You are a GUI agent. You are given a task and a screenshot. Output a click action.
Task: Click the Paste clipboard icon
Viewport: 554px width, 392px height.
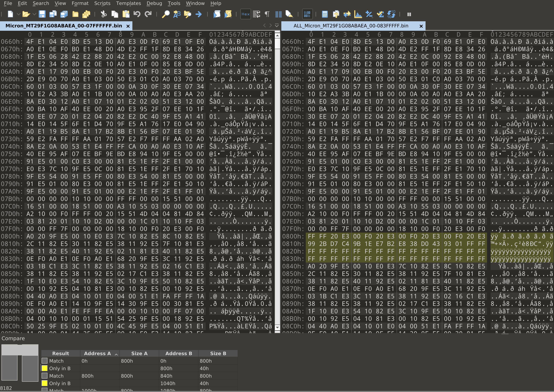(x=126, y=14)
